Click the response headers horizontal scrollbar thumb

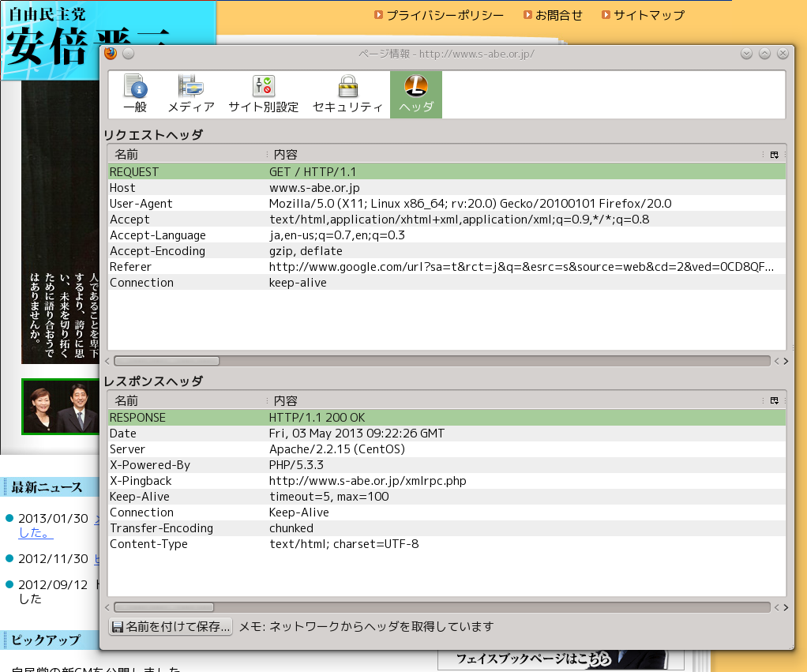click(163, 607)
